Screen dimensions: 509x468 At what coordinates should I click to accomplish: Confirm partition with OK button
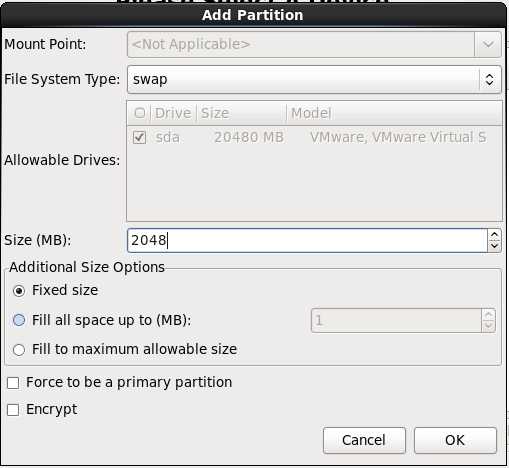(455, 440)
